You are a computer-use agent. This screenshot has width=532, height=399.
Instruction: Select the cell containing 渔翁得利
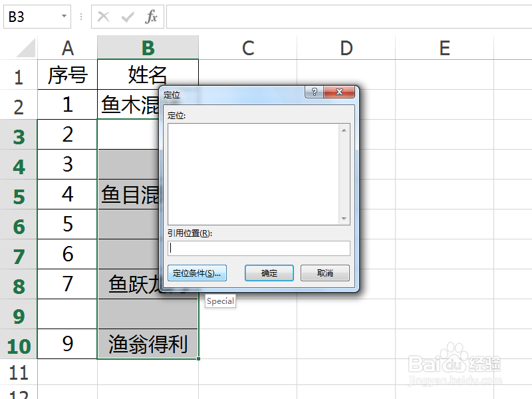[148, 344]
